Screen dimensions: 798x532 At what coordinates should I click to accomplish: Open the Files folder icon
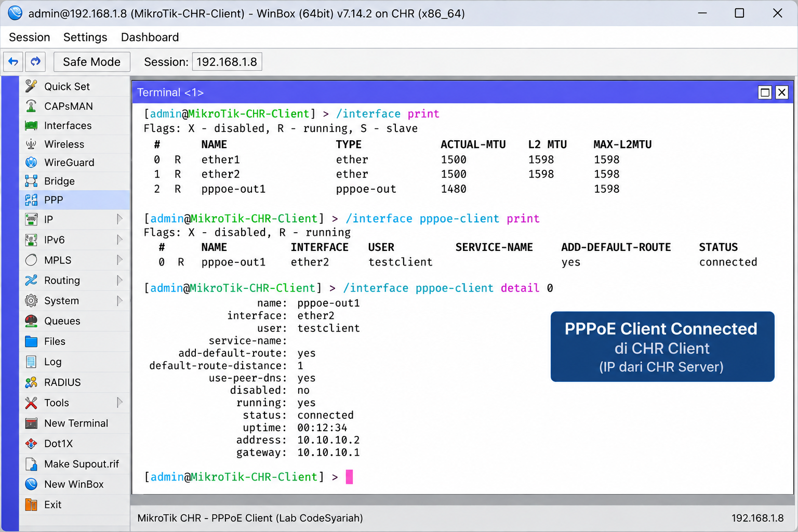pyautogui.click(x=31, y=341)
